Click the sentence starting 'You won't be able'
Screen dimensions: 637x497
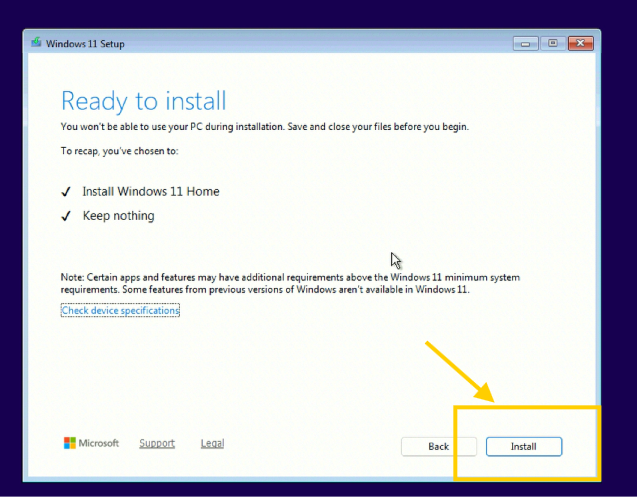[x=264, y=127]
